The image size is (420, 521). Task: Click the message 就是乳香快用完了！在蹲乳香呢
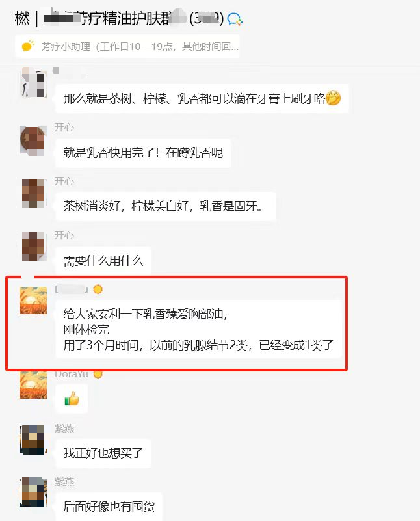tap(143, 153)
